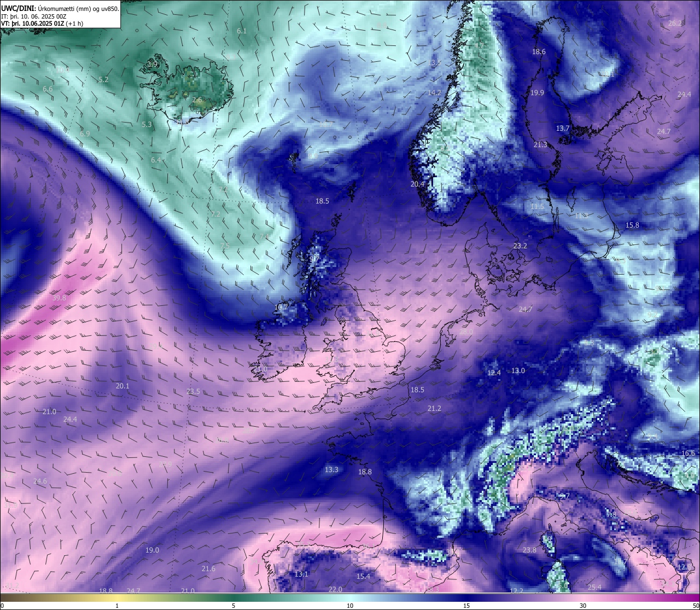The image size is (700, 610).
Task: Click the 23.8 value near Corsica
Action: [x=529, y=550]
